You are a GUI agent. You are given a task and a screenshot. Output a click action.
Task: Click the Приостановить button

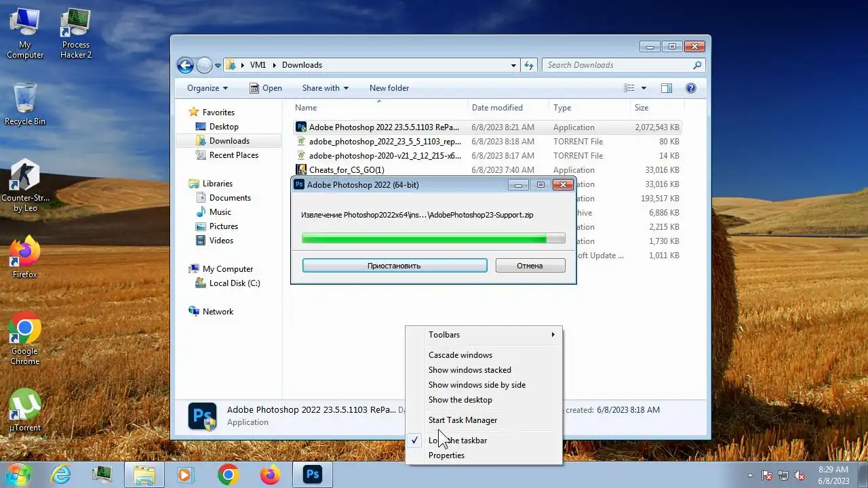[395, 266]
